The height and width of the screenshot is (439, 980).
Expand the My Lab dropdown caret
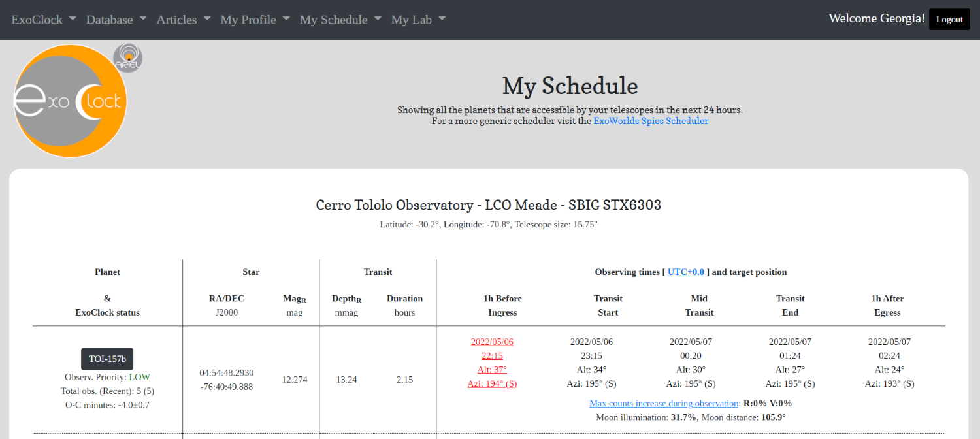pos(442,19)
